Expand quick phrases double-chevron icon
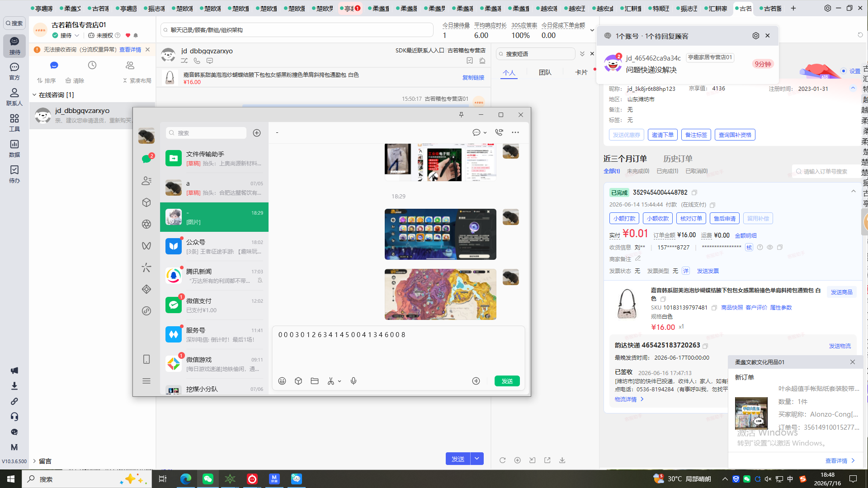Image resolution: width=868 pixels, height=488 pixels. tap(582, 54)
